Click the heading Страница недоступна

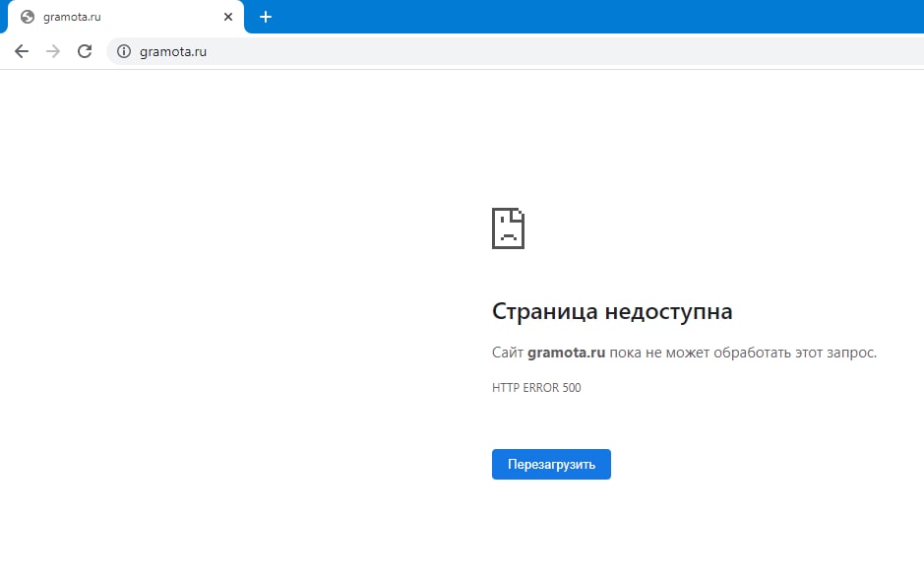pos(612,311)
